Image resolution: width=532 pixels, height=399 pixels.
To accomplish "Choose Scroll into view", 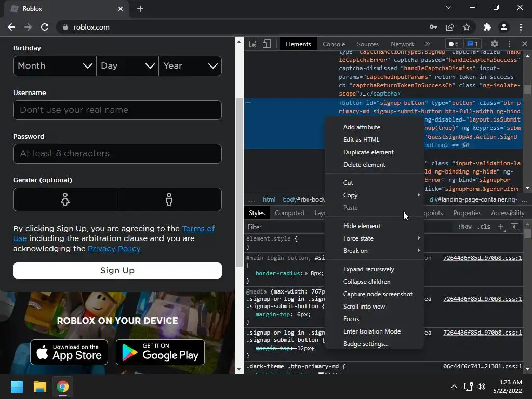I will (x=374, y=307).
